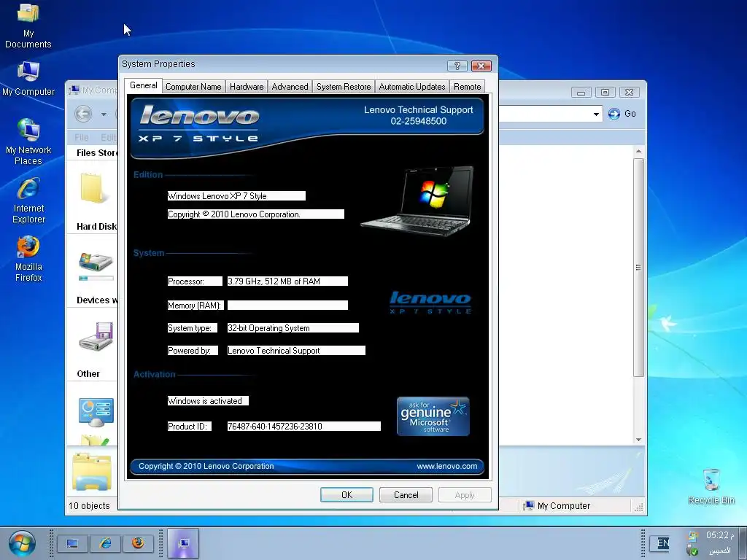747x560 pixels.
Task: Select the floppy drive icon
Action: point(96,337)
